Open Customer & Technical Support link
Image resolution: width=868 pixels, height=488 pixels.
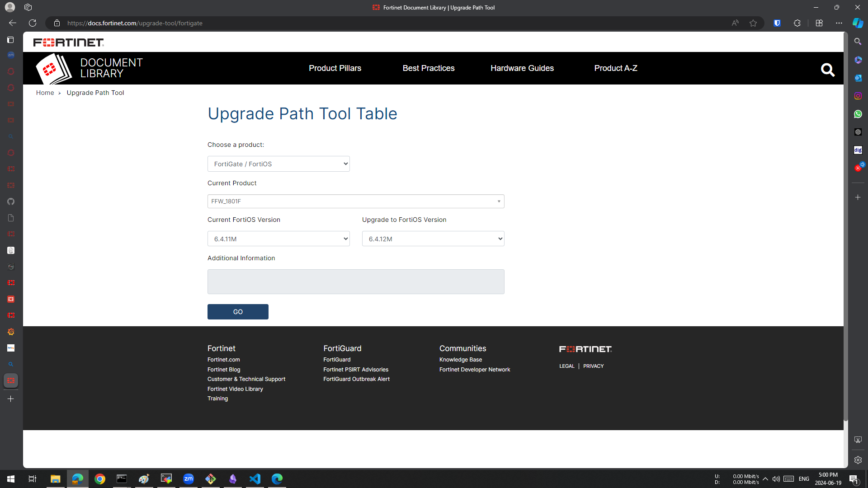246,379
